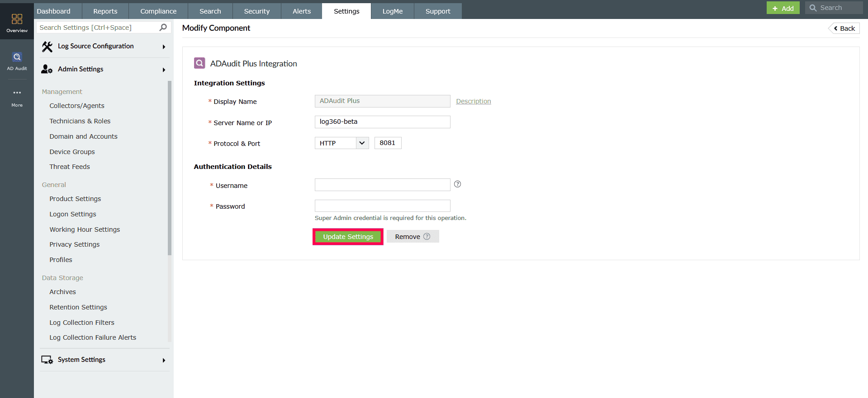
Task: Open Threat Feeds settings
Action: point(70,167)
